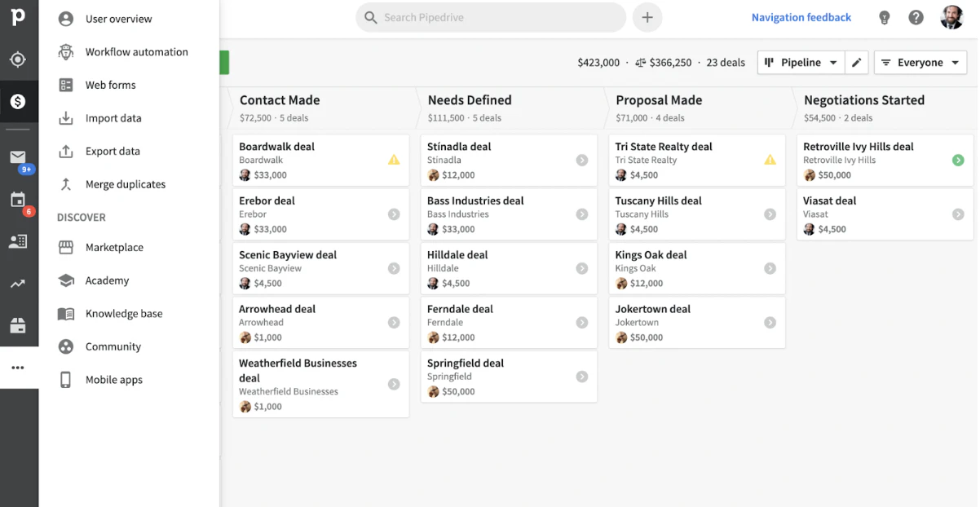Open the help question mark icon

point(916,17)
